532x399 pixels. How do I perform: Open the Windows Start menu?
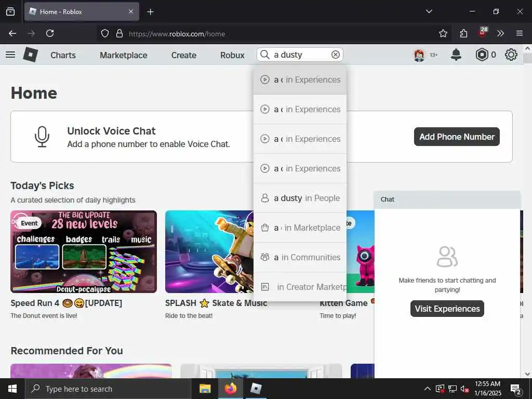tap(12, 389)
